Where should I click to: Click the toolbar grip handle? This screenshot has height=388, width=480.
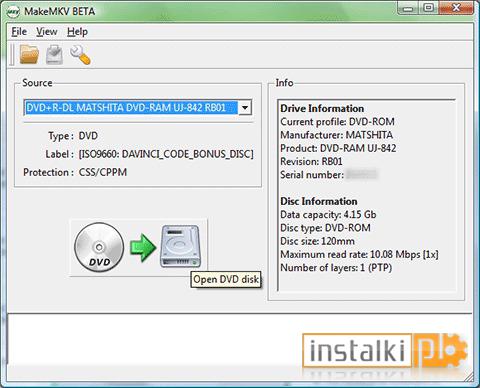[x=12, y=54]
